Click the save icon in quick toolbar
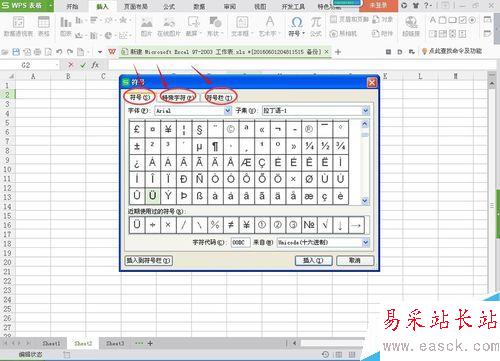Image resolution: width=500 pixels, height=361 pixels. pyautogui.click(x=16, y=52)
